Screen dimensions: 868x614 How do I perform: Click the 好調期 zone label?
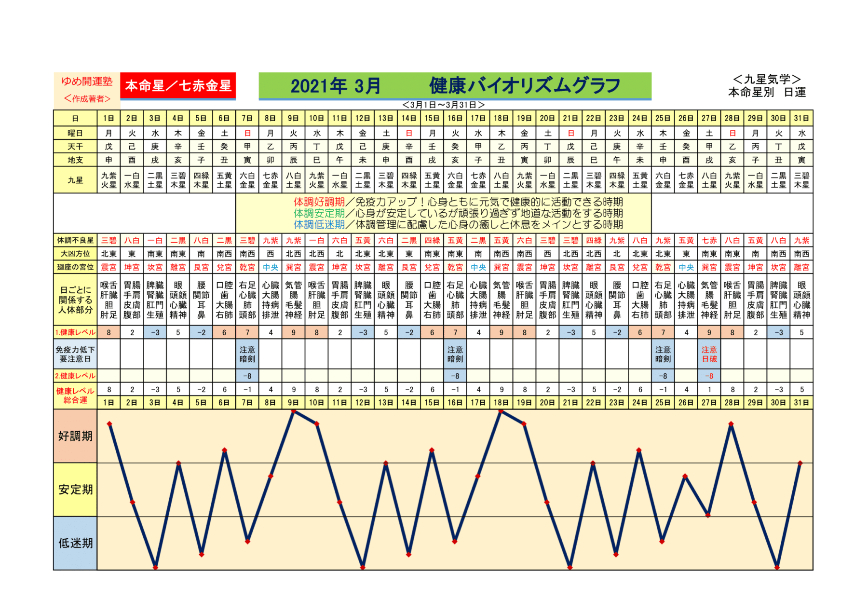[x=75, y=436]
